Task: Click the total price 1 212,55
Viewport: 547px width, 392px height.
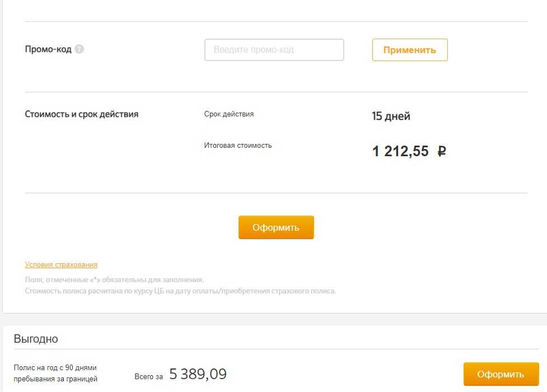Action: pyautogui.click(x=400, y=151)
